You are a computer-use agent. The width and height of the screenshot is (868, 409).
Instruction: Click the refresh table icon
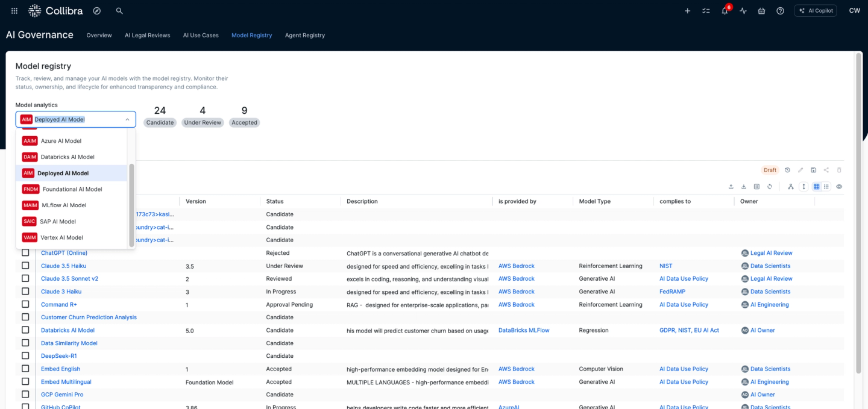click(770, 187)
